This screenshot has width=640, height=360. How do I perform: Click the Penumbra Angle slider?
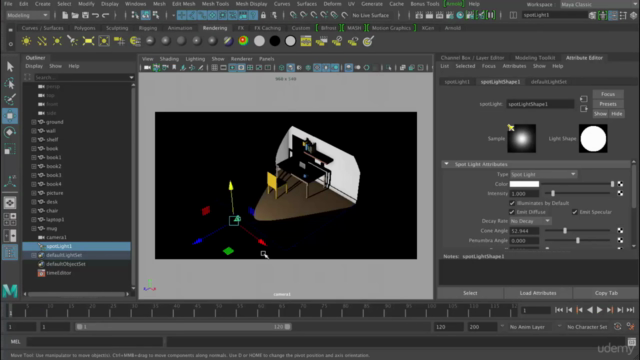(578, 240)
